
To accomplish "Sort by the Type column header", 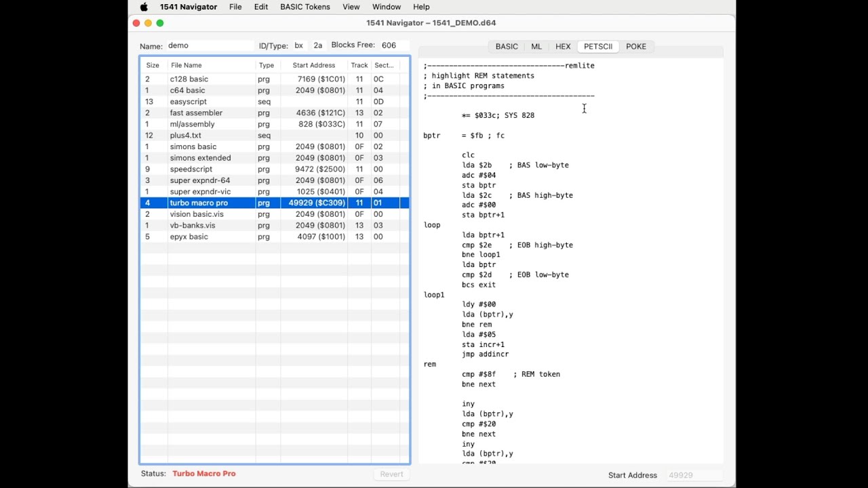I will point(268,65).
